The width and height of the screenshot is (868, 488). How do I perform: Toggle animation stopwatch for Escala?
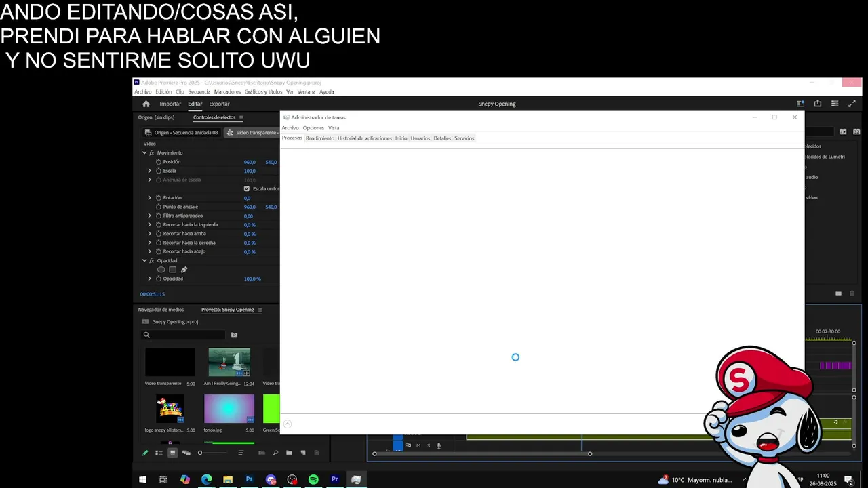tap(159, 171)
